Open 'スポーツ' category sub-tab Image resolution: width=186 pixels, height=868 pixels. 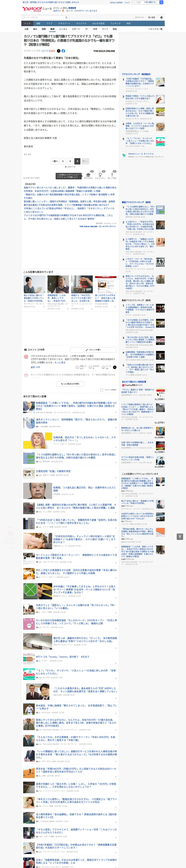[76, 29]
